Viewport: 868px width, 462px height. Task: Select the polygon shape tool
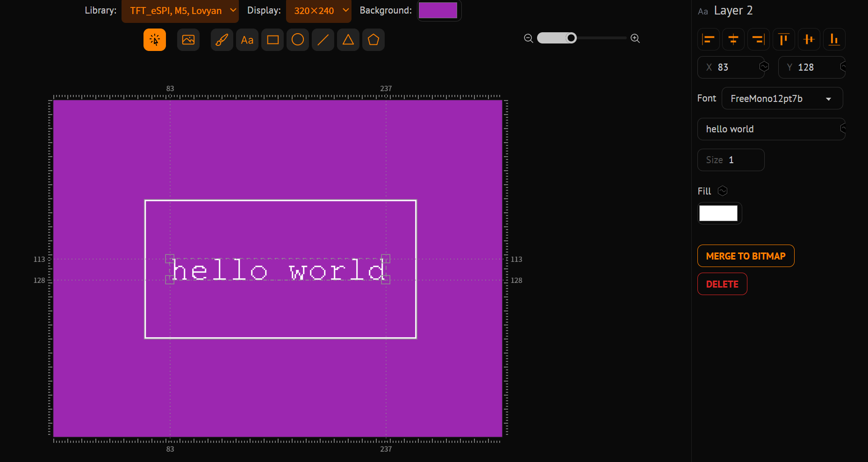pos(373,40)
